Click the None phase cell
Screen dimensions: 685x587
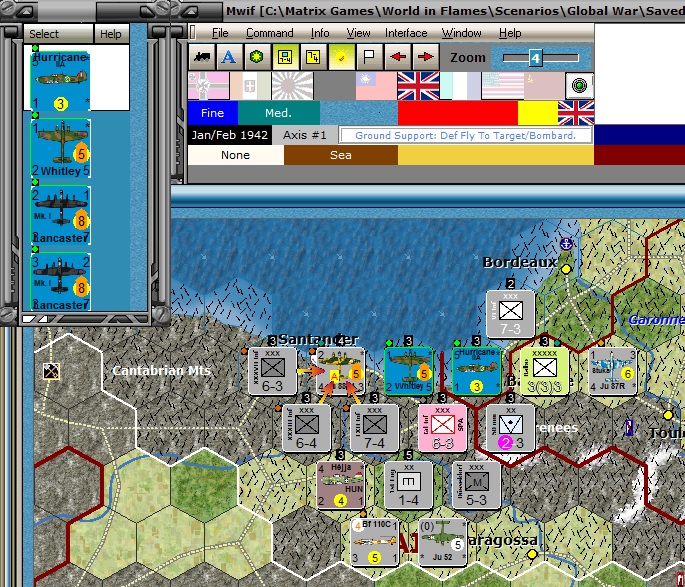(235, 155)
